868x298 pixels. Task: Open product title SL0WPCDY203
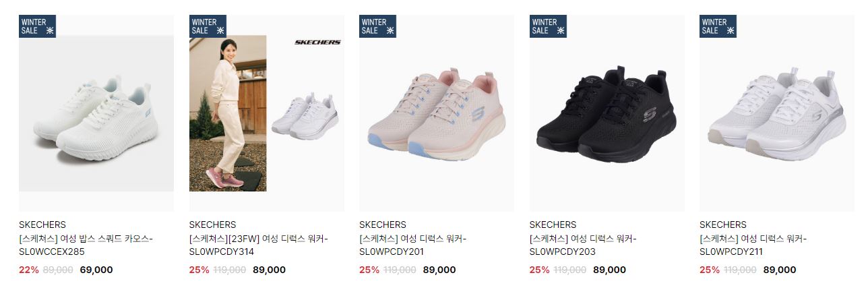[x=584, y=245]
